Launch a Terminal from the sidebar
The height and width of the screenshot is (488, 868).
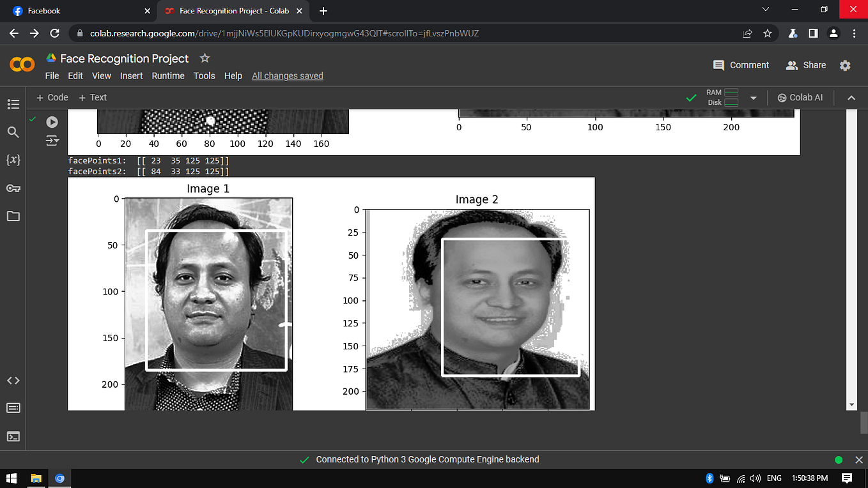tap(13, 436)
